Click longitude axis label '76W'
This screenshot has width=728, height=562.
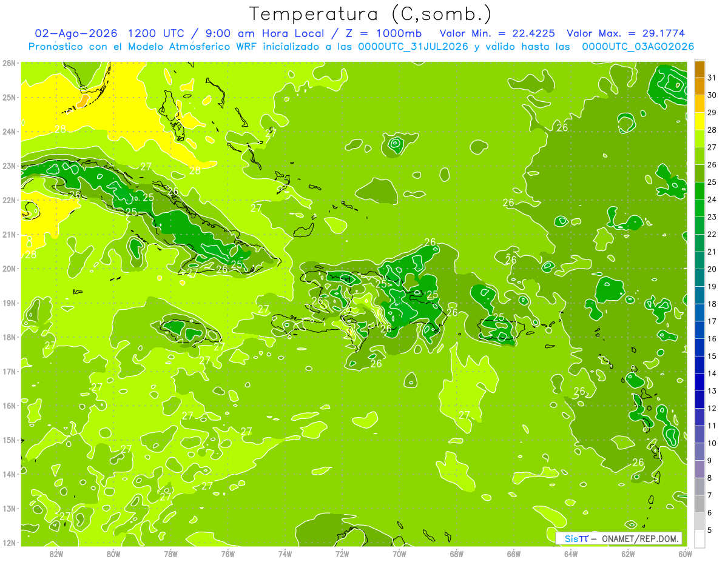[227, 554]
